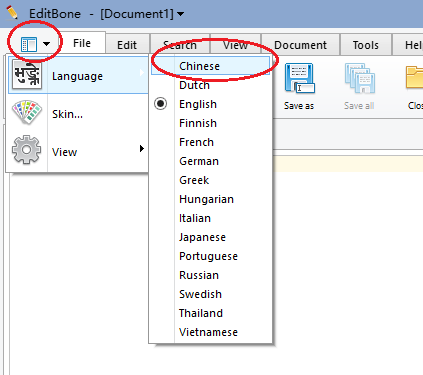Image resolution: width=423 pixels, height=375 pixels.
Task: Select Russian language
Action: [x=210, y=275]
